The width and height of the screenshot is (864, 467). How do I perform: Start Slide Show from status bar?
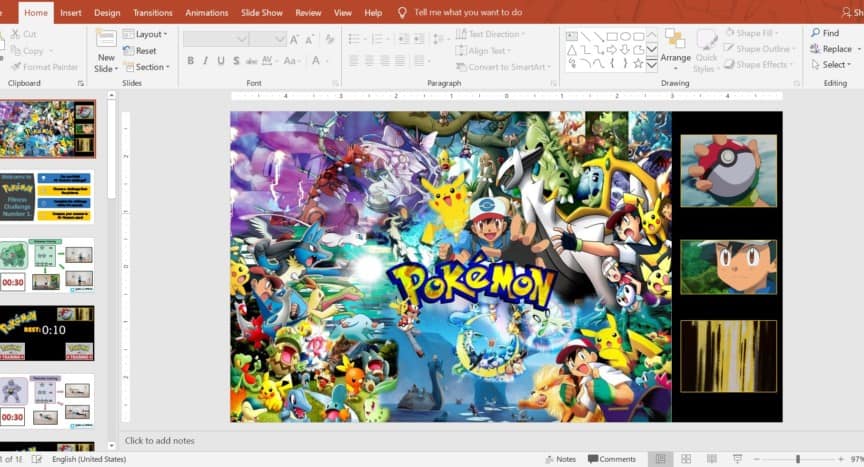pyautogui.click(x=735, y=459)
